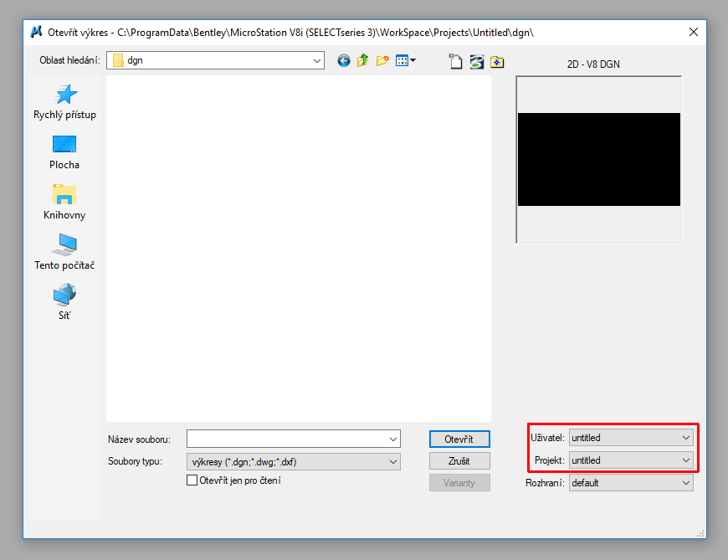728x560 pixels.
Task: Enable Otevřít jen pro čtení checkbox
Action: tap(192, 480)
